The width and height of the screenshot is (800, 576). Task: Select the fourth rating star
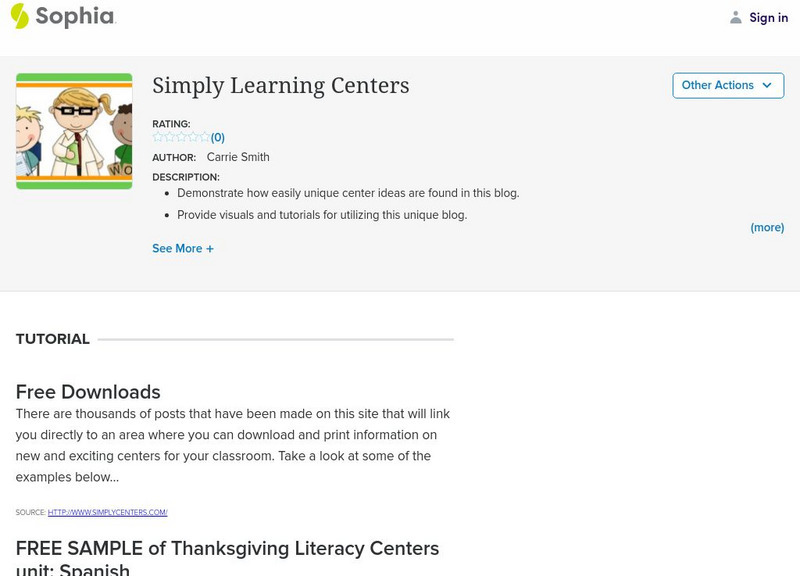pyautogui.click(x=193, y=137)
